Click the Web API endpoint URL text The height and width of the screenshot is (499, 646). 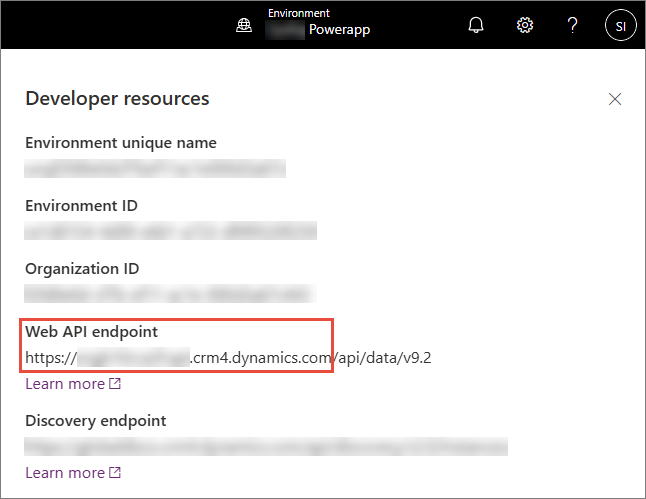[228, 358]
